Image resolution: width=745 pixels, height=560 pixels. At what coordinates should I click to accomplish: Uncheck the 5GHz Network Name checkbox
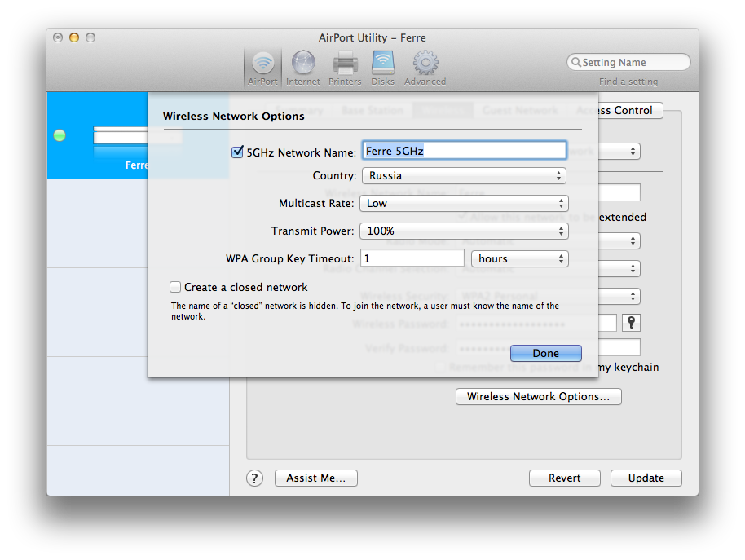[237, 152]
